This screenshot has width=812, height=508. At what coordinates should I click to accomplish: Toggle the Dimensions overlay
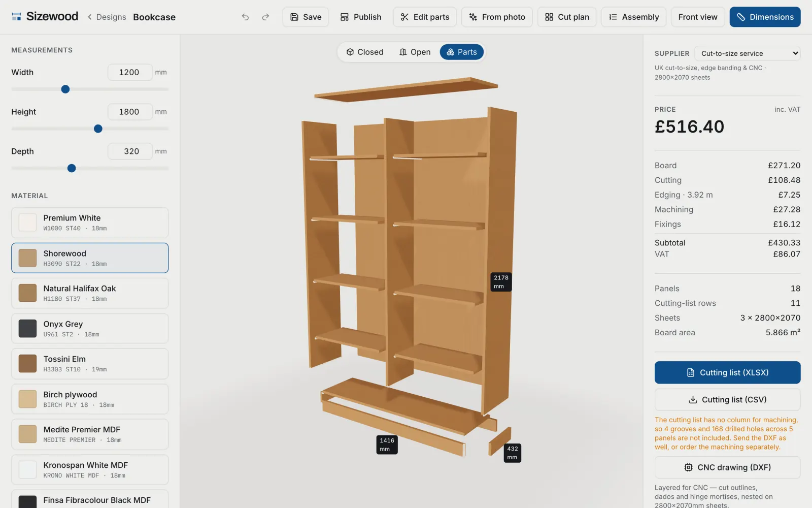tap(765, 17)
